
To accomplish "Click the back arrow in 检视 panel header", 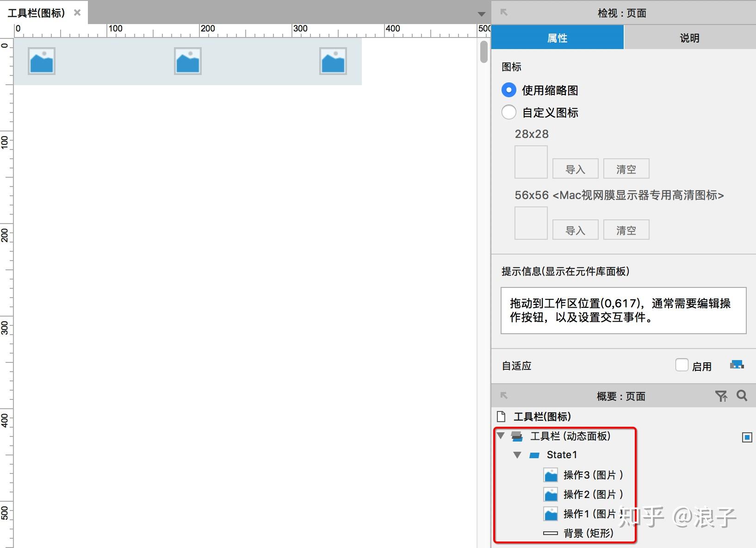I will click(x=503, y=12).
